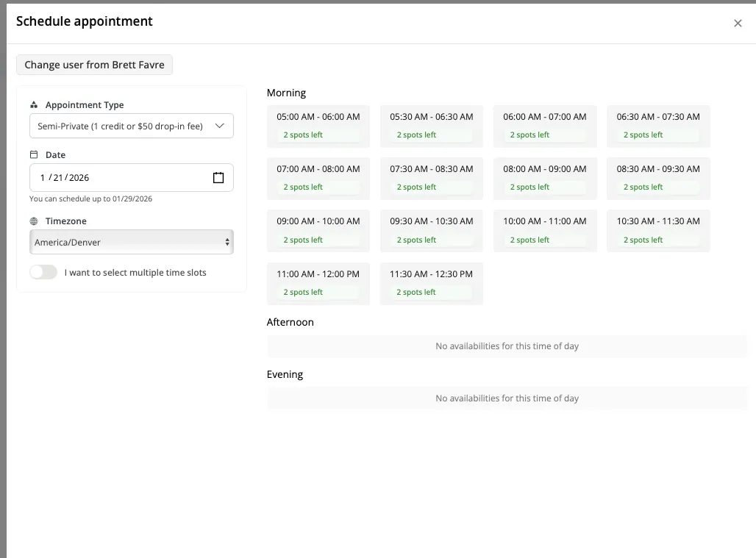
Task: Close the Schedule appointment dialog
Action: pyautogui.click(x=737, y=23)
